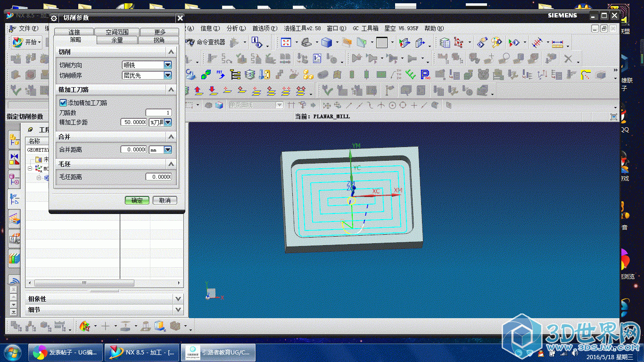Toggle the 添加精加工刀路 checkbox
The height and width of the screenshot is (362, 644).
[63, 102]
